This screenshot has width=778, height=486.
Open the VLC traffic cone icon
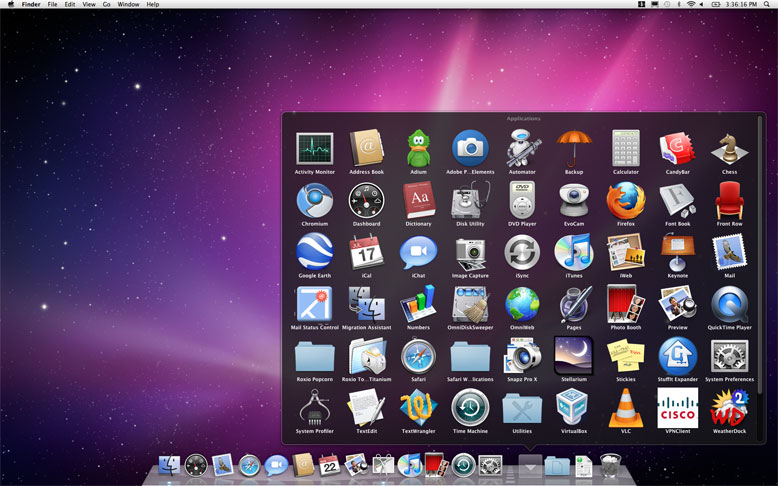pos(626,408)
